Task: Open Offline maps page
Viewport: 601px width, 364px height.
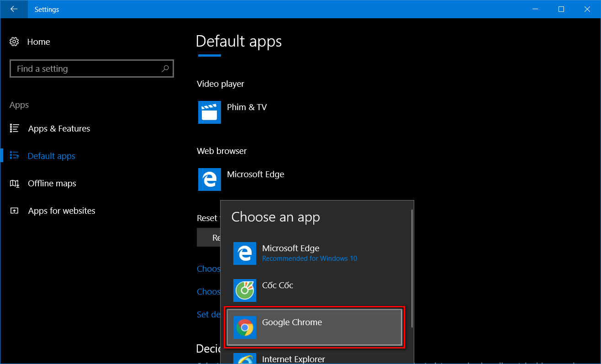Action: point(52,184)
